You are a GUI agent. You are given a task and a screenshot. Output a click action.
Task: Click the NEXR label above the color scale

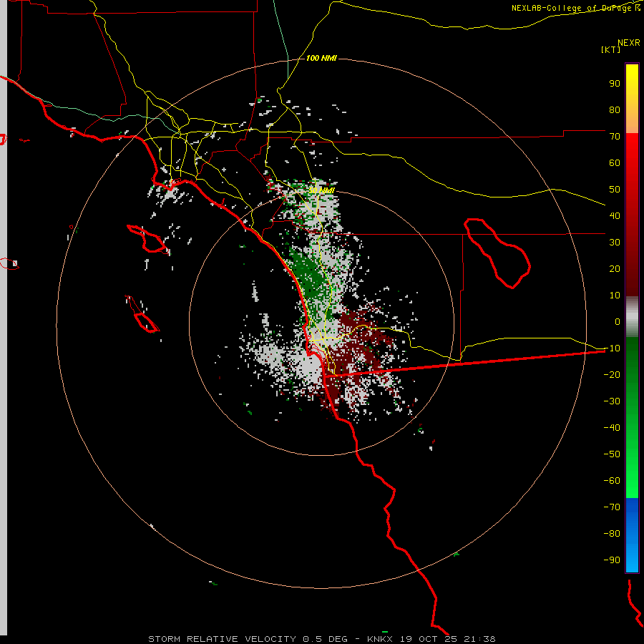coord(629,43)
